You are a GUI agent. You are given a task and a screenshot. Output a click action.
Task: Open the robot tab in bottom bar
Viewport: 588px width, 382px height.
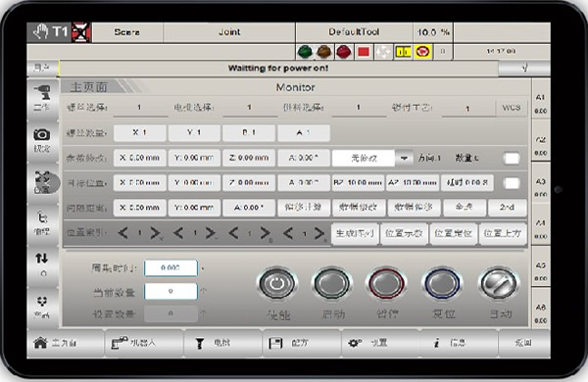coord(144,343)
